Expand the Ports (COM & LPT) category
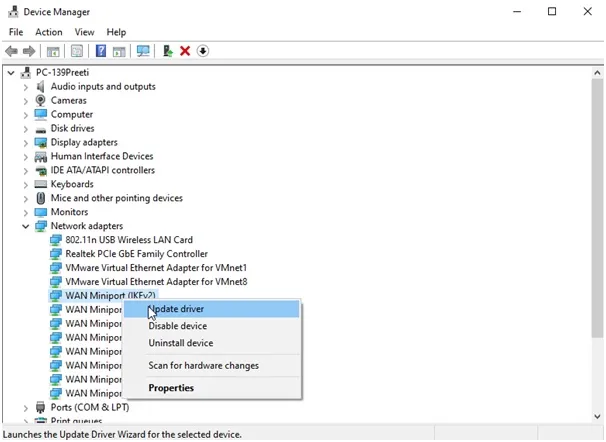Screen dimensions: 606x442 point(26,408)
